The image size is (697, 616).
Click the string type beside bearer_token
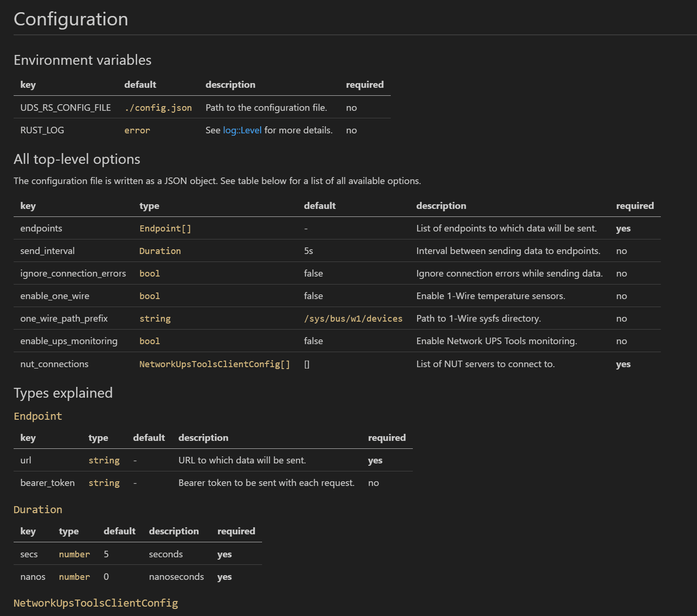click(x=104, y=483)
